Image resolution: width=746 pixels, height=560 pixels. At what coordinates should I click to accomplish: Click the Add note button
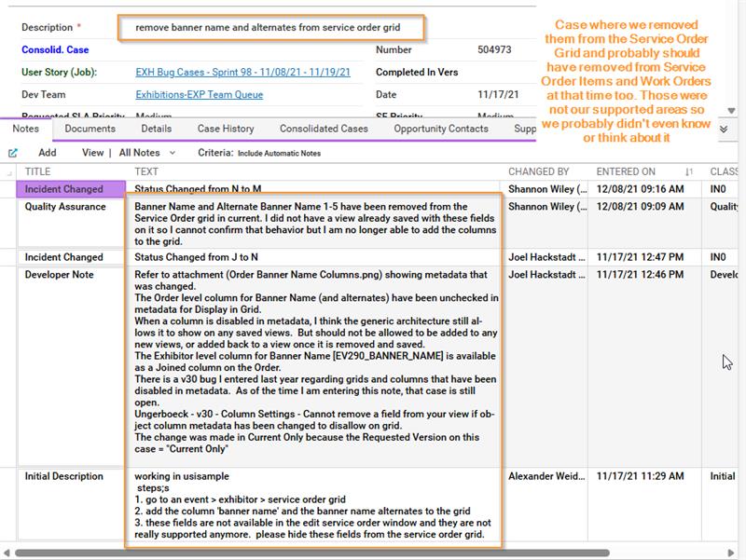click(48, 153)
